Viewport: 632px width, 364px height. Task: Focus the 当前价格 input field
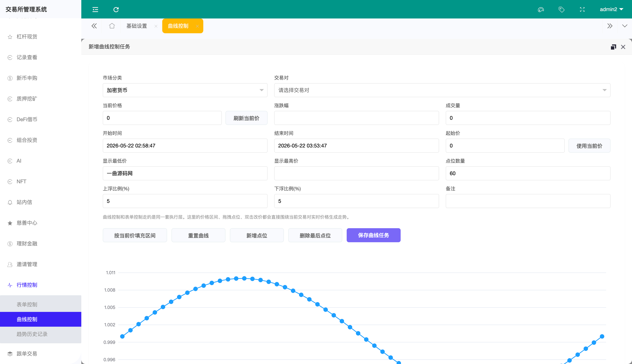point(162,118)
